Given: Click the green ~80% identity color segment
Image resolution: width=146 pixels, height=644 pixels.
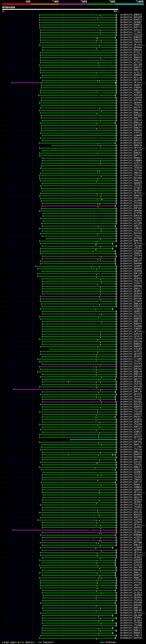Looking at the screenshot, I should 101,4.
